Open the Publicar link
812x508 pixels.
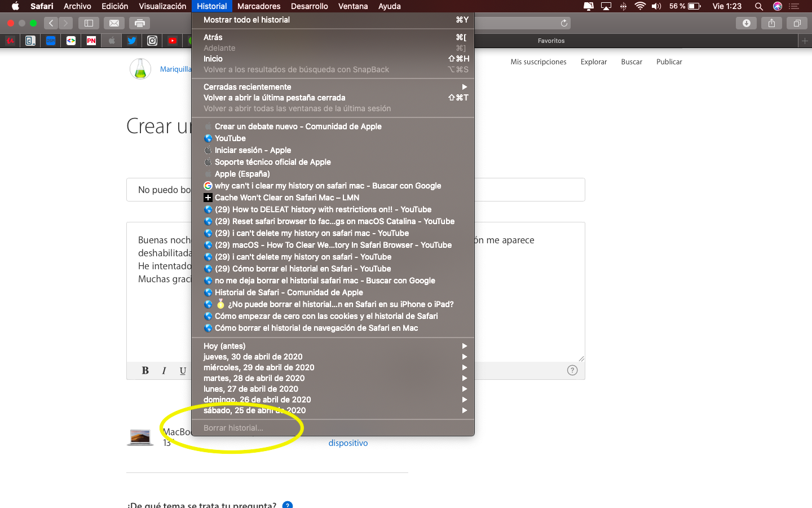pos(669,62)
